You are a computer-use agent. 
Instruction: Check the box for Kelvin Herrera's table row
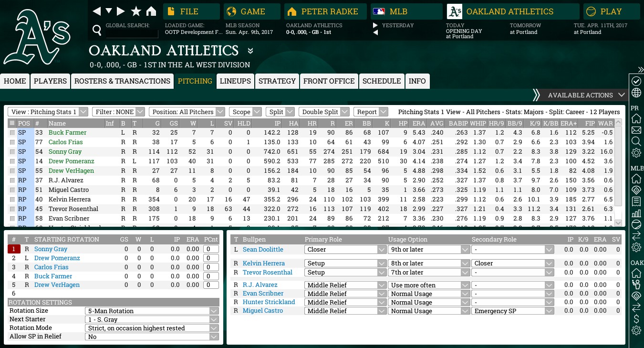click(12, 200)
